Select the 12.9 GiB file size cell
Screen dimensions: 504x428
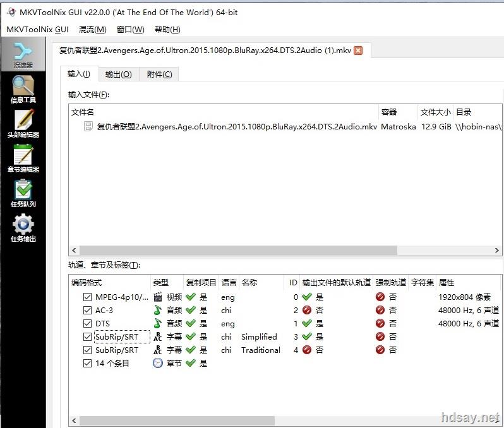pos(436,127)
